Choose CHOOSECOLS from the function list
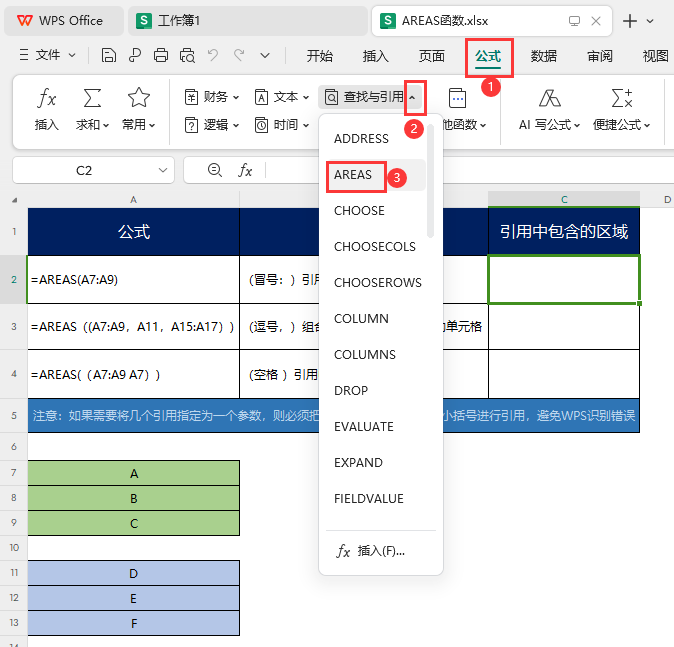 373,247
